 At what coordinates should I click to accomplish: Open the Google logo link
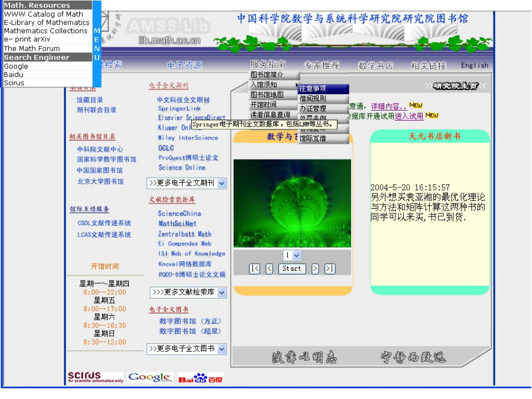click(150, 377)
